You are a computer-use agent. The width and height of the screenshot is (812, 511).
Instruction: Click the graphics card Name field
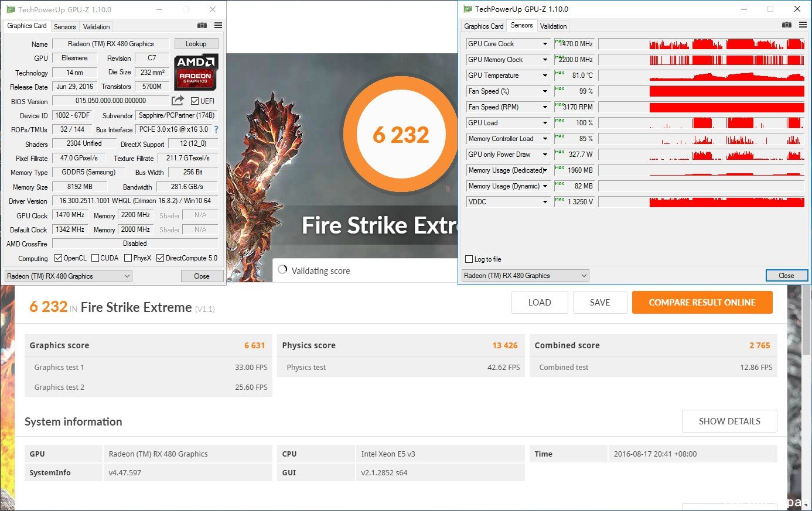(x=111, y=44)
